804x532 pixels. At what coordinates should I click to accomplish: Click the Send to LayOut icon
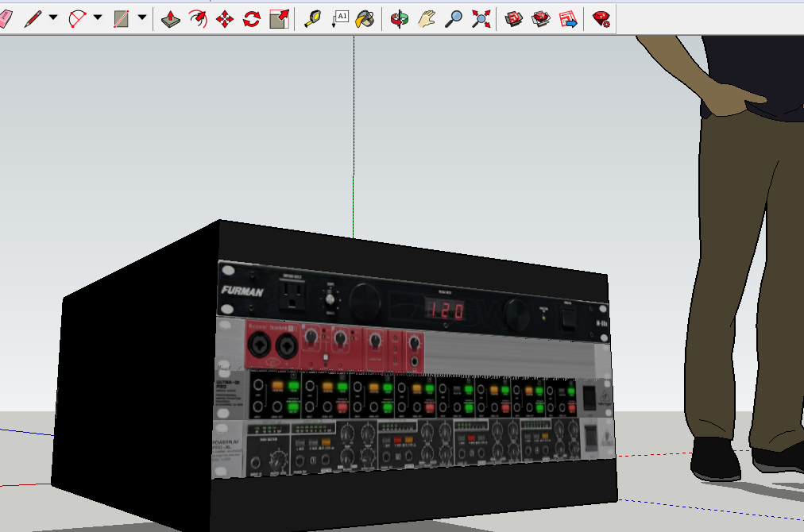[568, 20]
